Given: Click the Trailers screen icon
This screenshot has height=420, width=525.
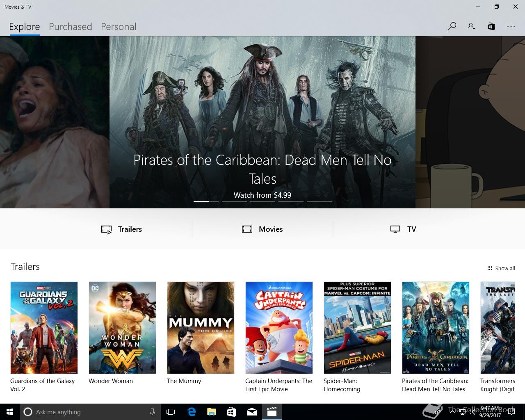Looking at the screenshot, I should pyautogui.click(x=106, y=230).
